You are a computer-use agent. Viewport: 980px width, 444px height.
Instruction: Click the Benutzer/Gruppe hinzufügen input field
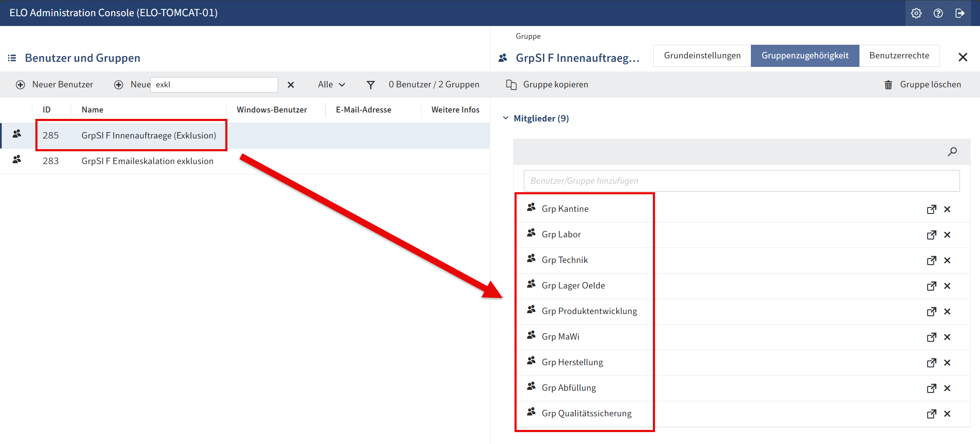pyautogui.click(x=741, y=181)
